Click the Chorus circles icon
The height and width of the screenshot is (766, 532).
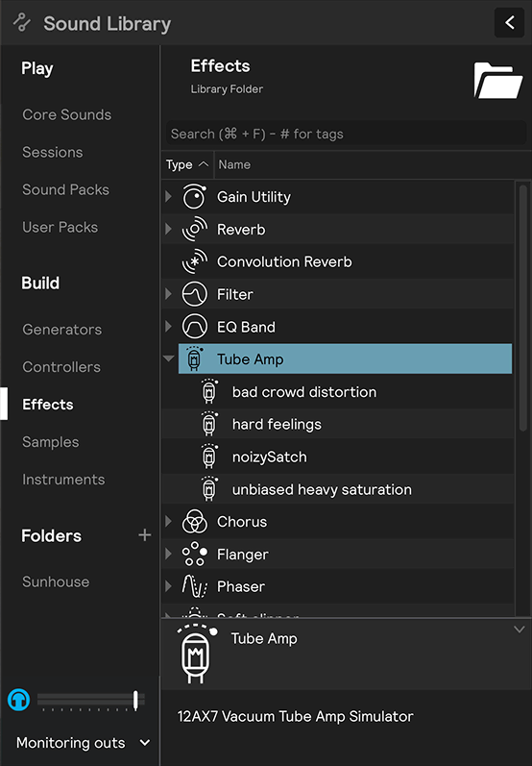(x=194, y=522)
